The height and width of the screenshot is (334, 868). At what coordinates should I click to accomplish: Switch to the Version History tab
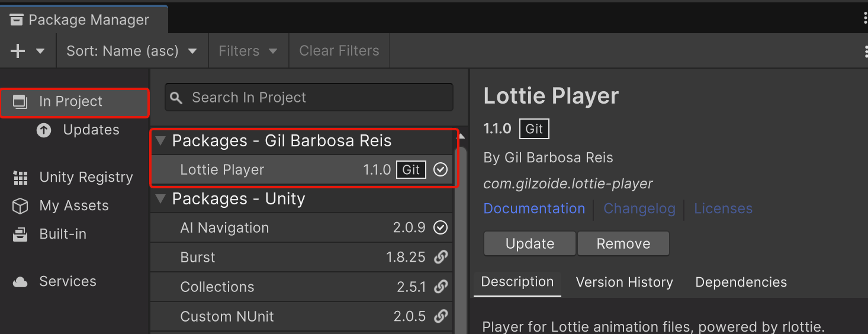(624, 282)
